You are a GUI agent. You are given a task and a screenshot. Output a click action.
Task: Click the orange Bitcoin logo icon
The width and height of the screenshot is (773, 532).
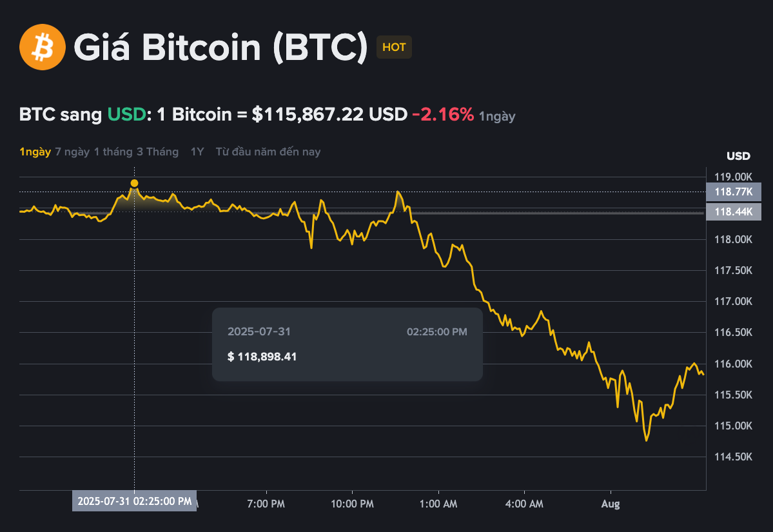coord(41,47)
